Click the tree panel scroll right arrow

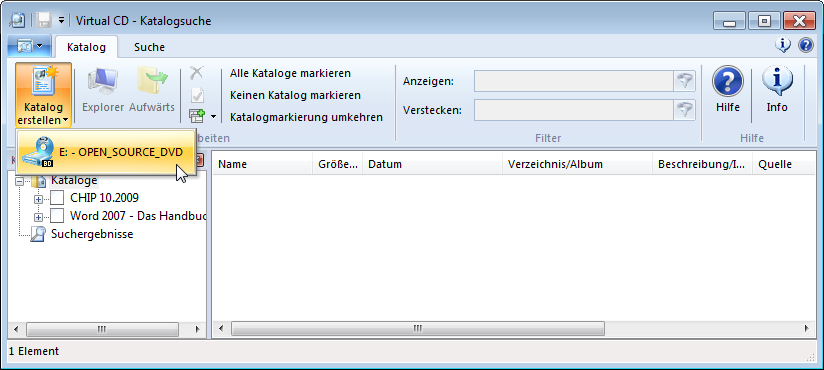pos(198,329)
